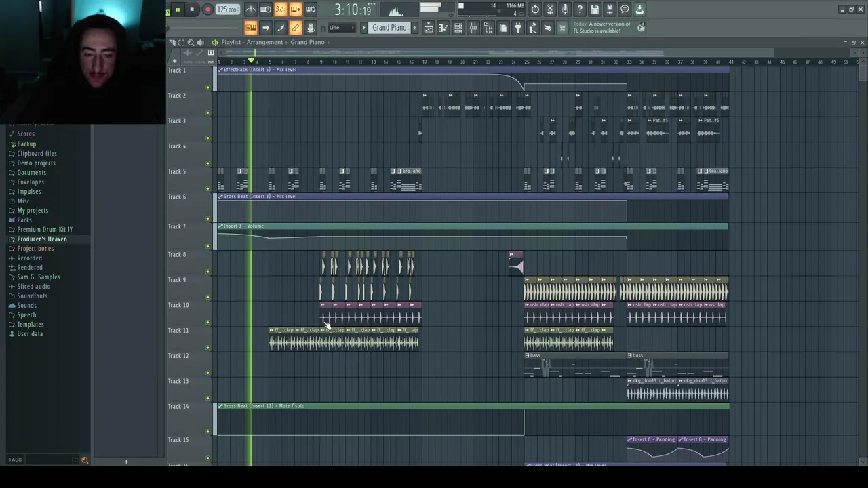Add new pattern with plus button

(414, 28)
